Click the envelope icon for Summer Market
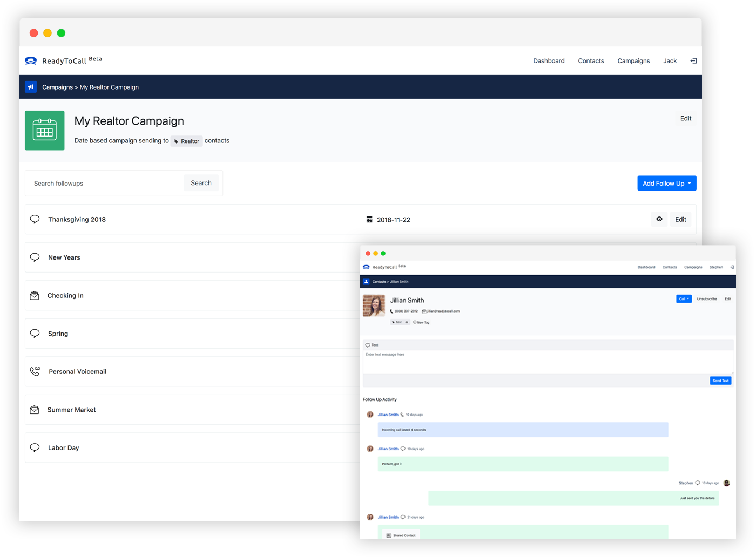This screenshot has width=756, height=557. click(35, 410)
